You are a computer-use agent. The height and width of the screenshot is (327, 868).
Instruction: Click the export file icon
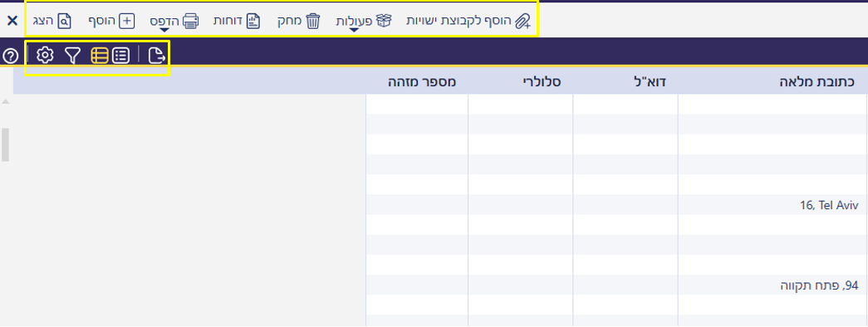(157, 55)
